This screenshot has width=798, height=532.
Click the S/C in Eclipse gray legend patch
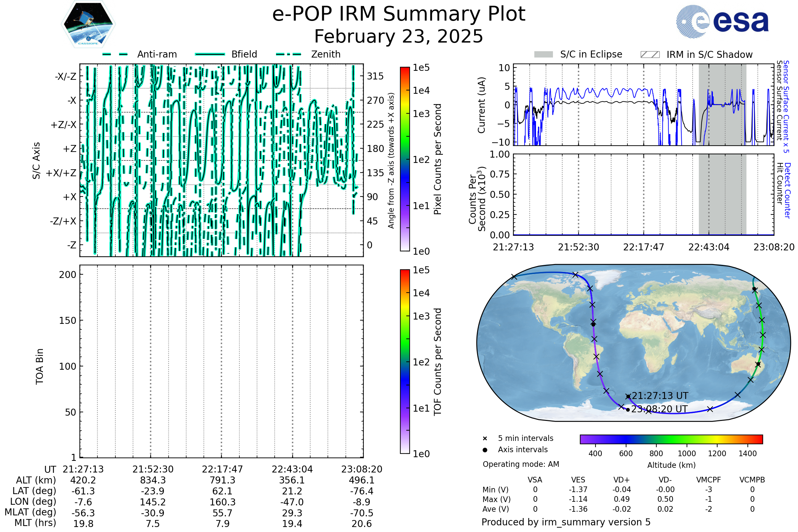coord(543,55)
